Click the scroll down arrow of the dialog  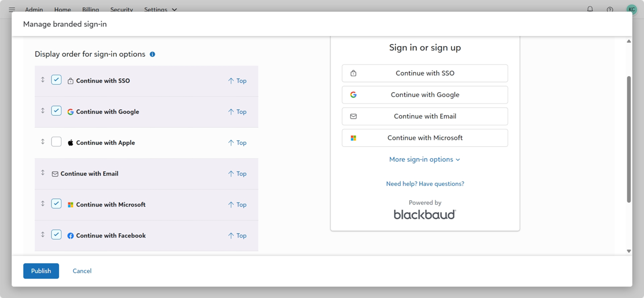[x=629, y=251]
